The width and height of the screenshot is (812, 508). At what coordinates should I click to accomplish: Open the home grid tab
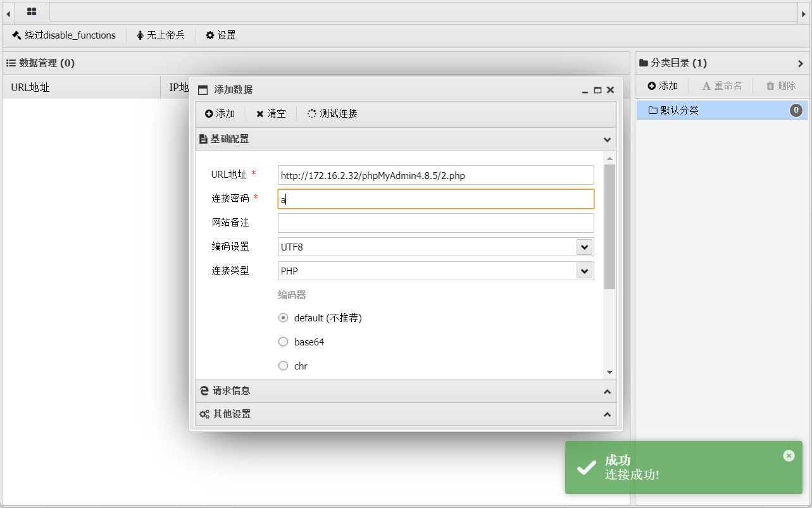click(32, 12)
